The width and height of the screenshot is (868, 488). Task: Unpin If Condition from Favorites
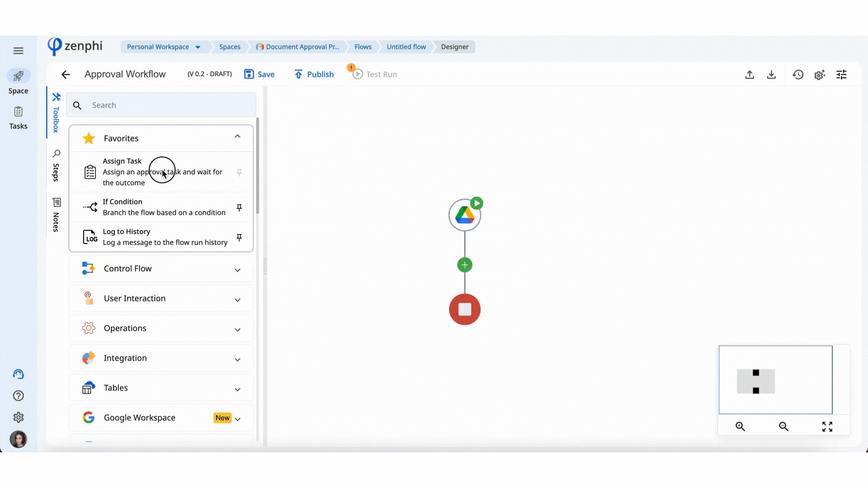[x=239, y=207]
